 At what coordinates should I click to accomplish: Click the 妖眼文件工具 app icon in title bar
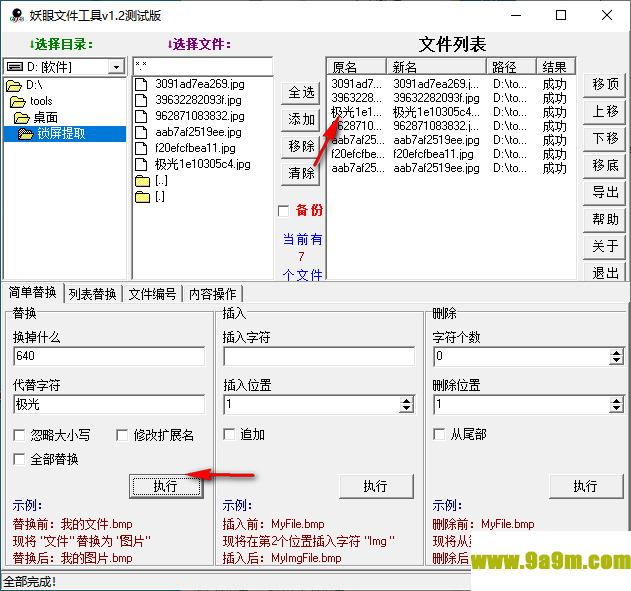click(x=17, y=15)
